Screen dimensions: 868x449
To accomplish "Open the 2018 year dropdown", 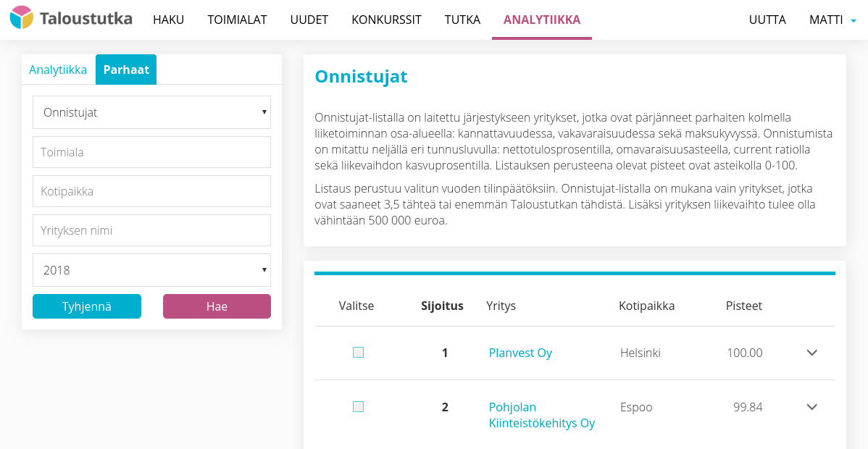I will point(151,270).
